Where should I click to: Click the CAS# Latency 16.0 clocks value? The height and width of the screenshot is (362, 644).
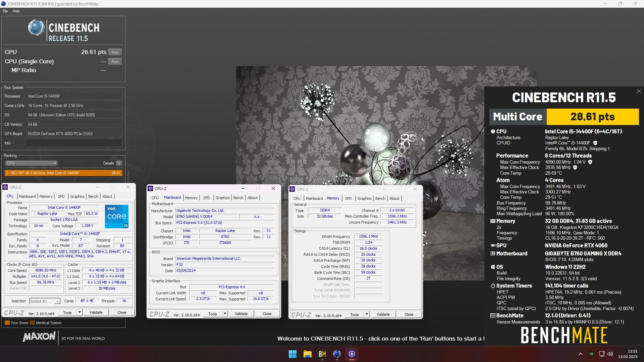point(368,248)
